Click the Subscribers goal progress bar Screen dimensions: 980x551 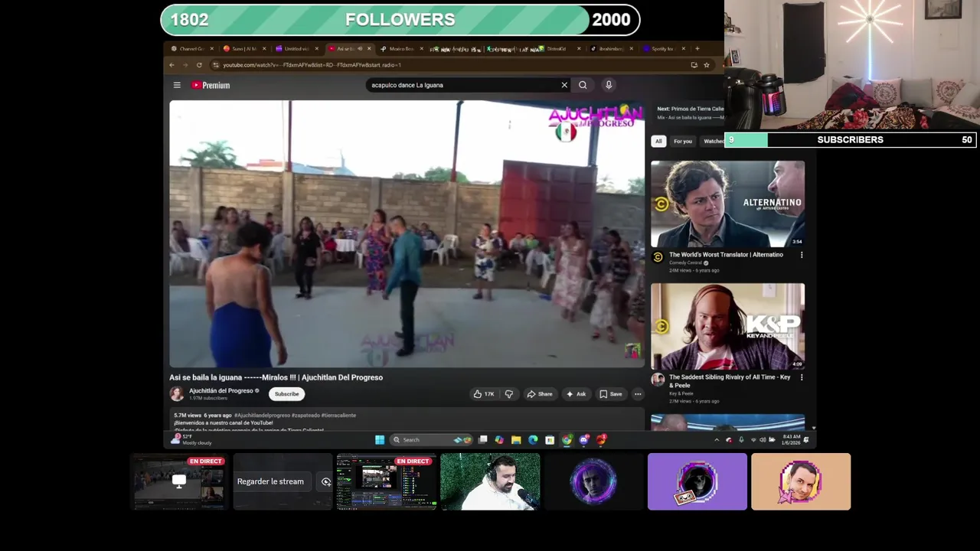850,140
